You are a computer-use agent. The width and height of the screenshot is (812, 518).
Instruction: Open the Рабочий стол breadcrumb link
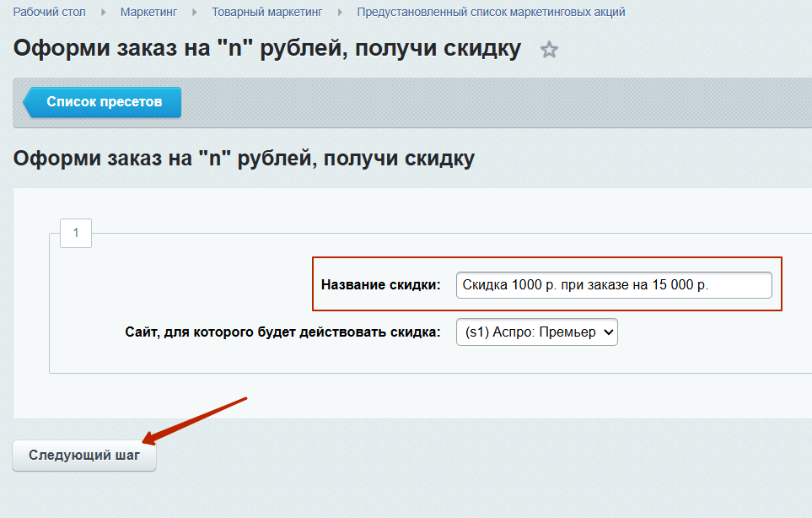point(49,12)
